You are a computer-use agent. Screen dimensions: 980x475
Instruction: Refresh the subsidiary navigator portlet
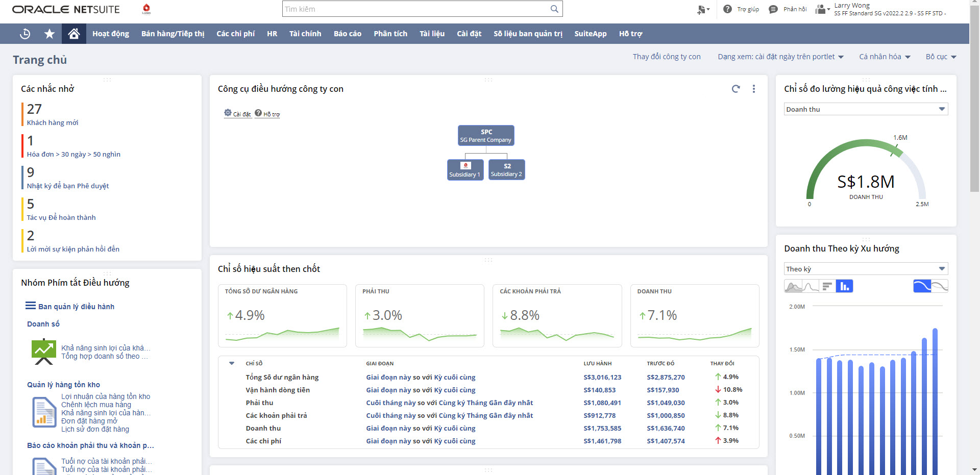pos(736,89)
